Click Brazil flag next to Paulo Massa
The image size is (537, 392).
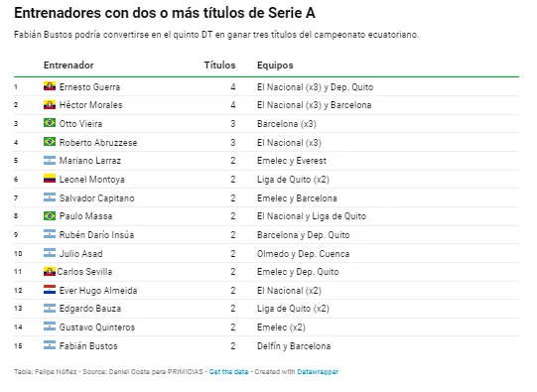point(50,215)
